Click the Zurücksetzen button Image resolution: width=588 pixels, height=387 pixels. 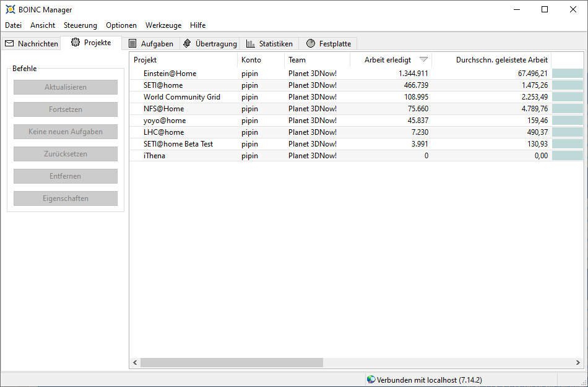coord(66,153)
